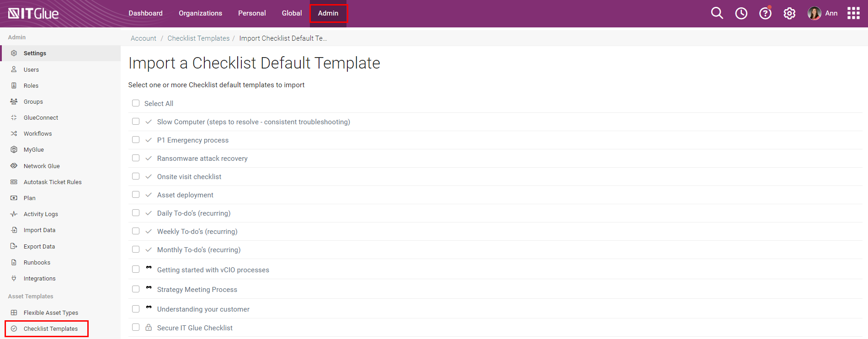Screen dimensions: 868x339
Task: Click the Users person icon in sidebar
Action: 14,69
